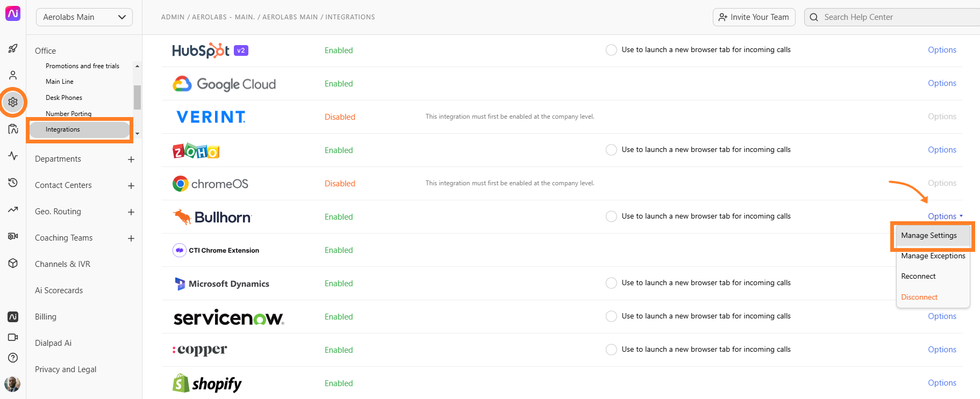Click the ServiceNow logo
The width and height of the screenshot is (980, 399).
point(228,317)
